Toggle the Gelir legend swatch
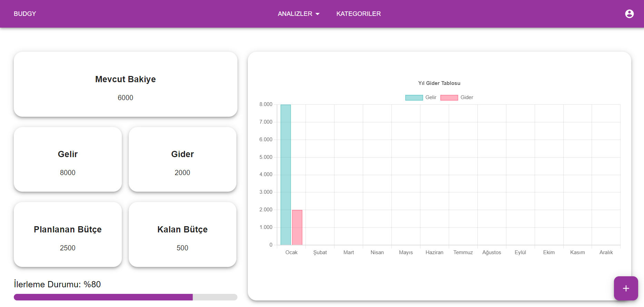This screenshot has height=307, width=644. (414, 98)
